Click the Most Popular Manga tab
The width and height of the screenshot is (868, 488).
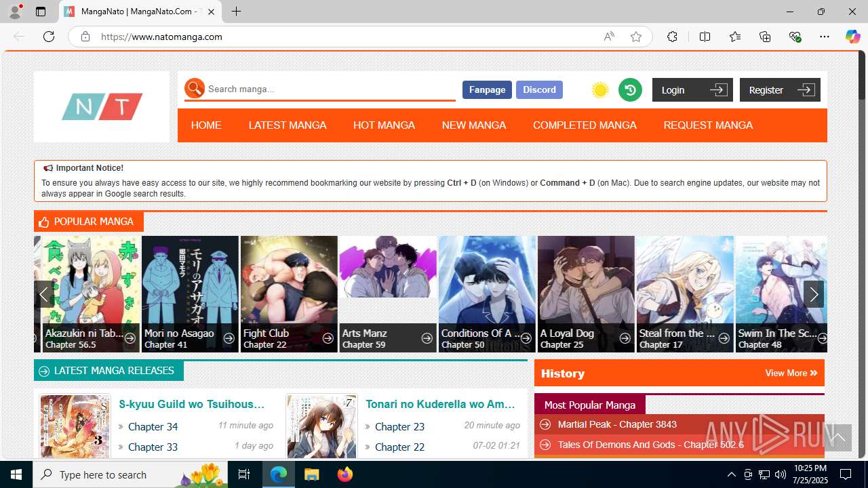pos(590,405)
